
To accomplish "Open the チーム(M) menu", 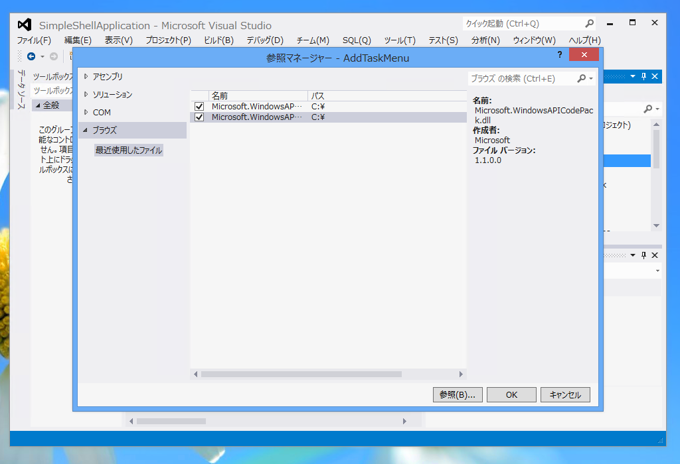I will [313, 40].
